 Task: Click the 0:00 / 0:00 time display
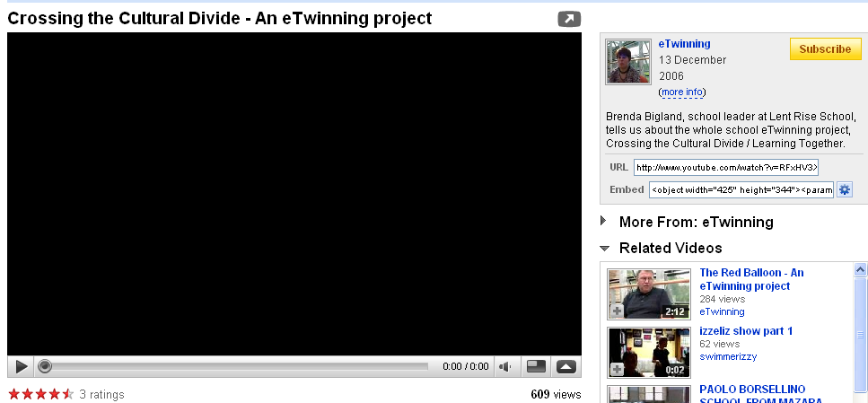click(x=466, y=366)
